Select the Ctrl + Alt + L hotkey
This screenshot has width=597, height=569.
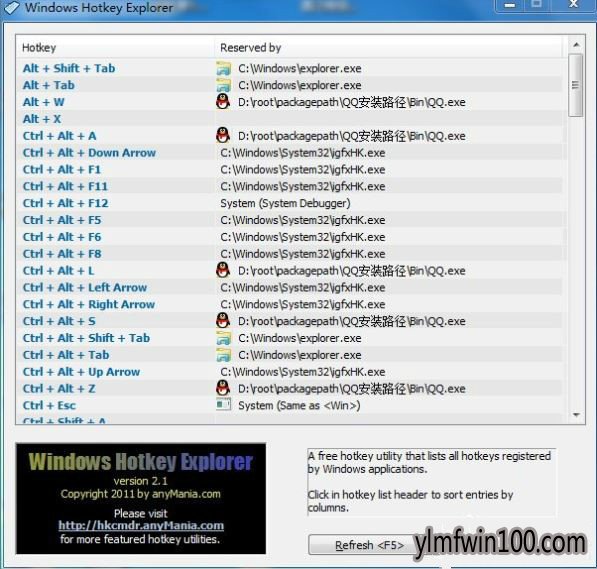(x=58, y=271)
